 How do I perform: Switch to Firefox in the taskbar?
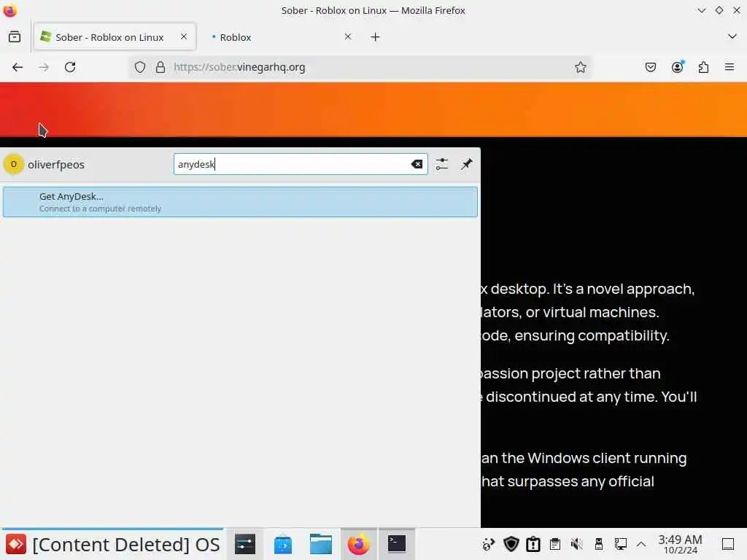(x=359, y=544)
